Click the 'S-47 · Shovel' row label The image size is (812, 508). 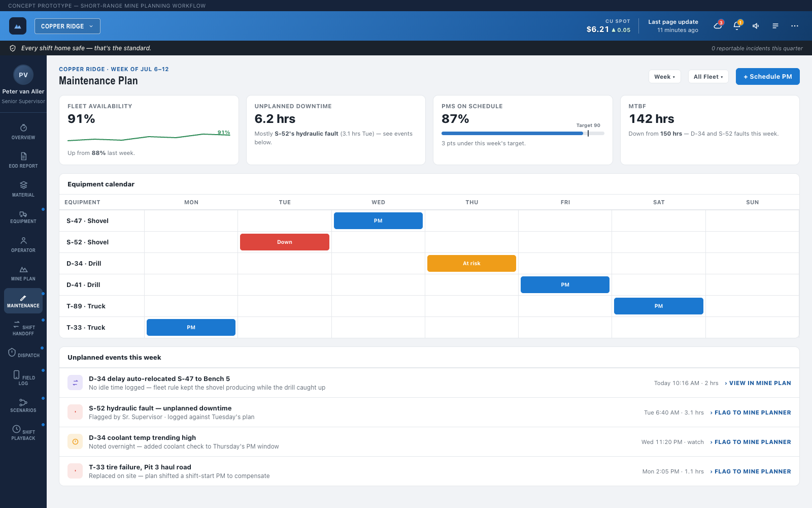(87, 221)
